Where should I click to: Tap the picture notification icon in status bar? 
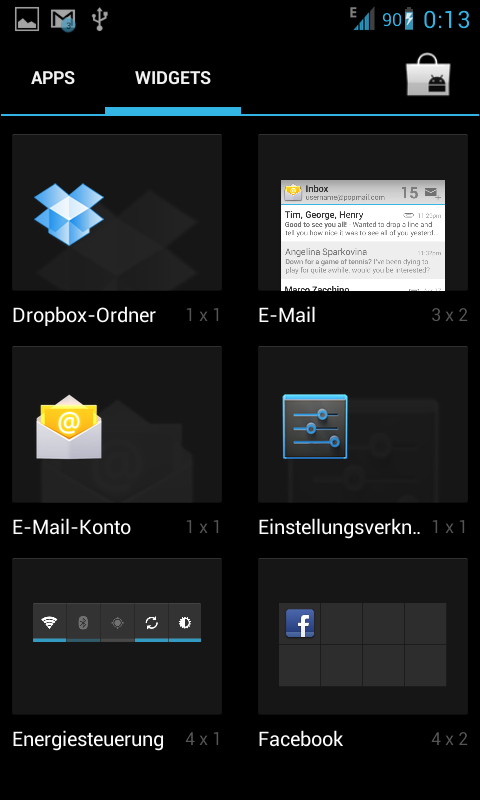(27, 19)
